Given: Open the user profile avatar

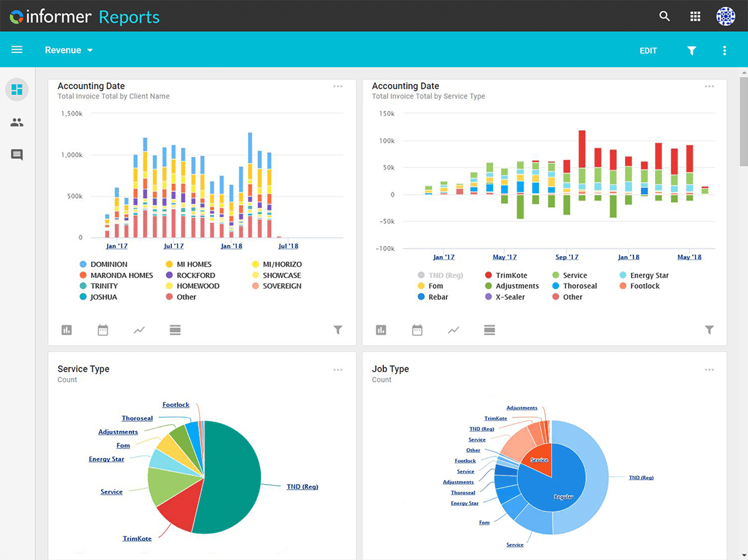Looking at the screenshot, I should tap(726, 17).
